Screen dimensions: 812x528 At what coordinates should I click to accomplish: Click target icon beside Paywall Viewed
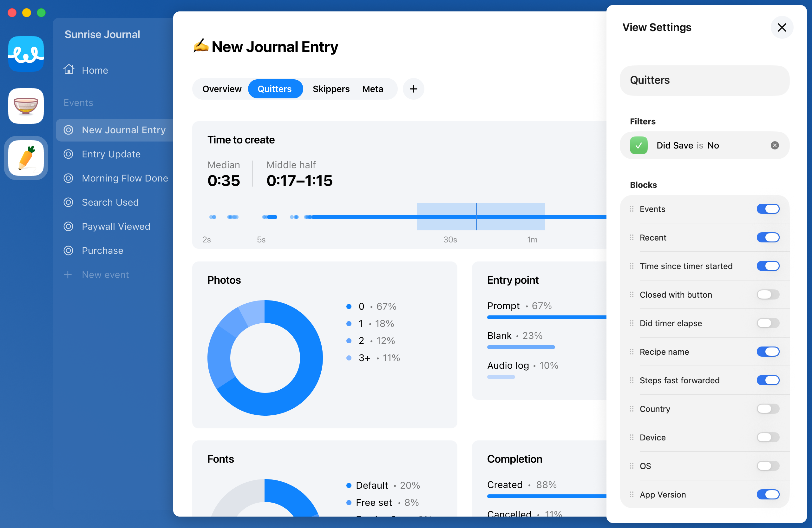tap(69, 226)
